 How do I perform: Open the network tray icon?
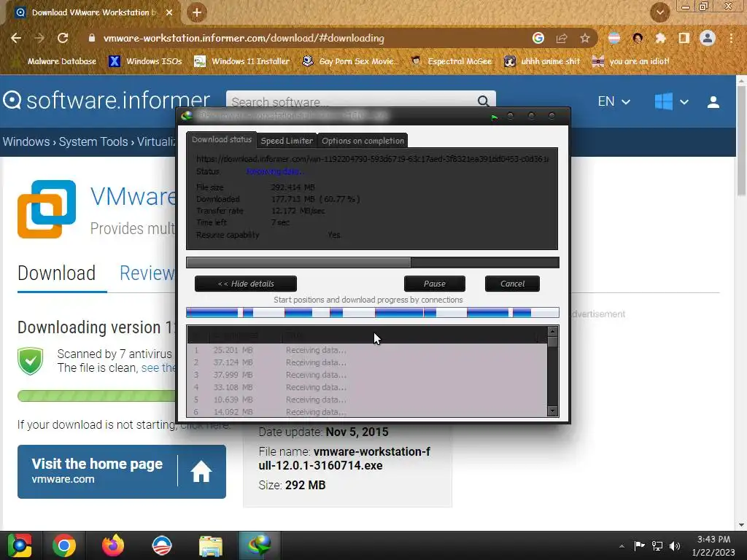click(657, 545)
